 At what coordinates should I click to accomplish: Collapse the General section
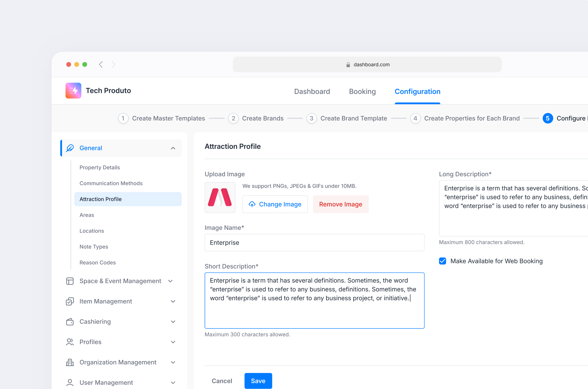(x=173, y=148)
